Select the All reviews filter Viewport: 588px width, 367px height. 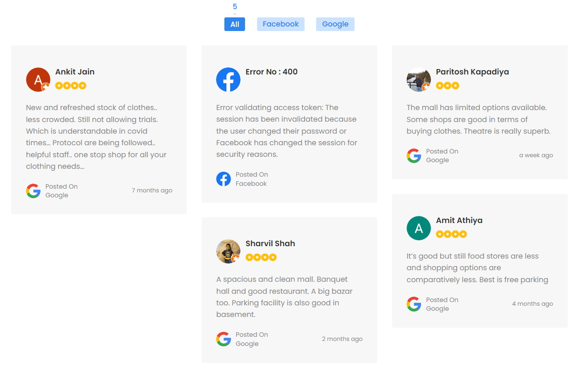tap(234, 24)
